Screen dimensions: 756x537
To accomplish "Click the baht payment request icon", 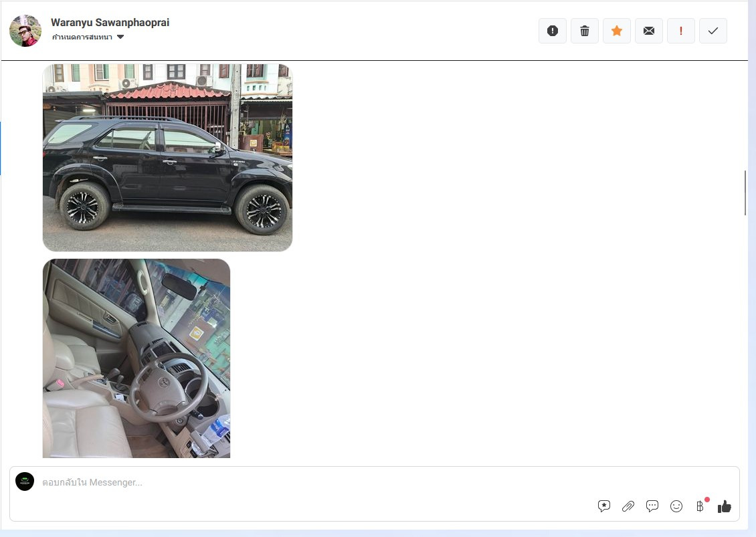I will click(700, 506).
